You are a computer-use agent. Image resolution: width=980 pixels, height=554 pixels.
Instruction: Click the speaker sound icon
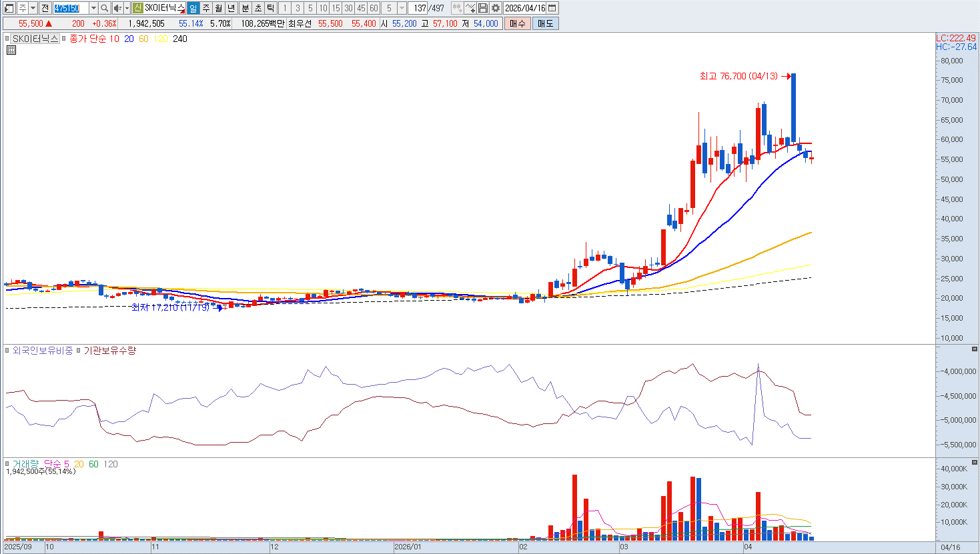[x=117, y=8]
